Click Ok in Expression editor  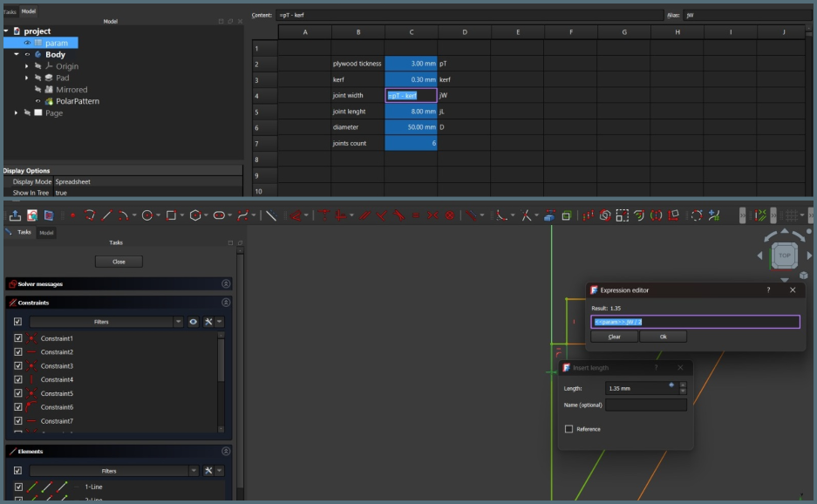pos(664,337)
